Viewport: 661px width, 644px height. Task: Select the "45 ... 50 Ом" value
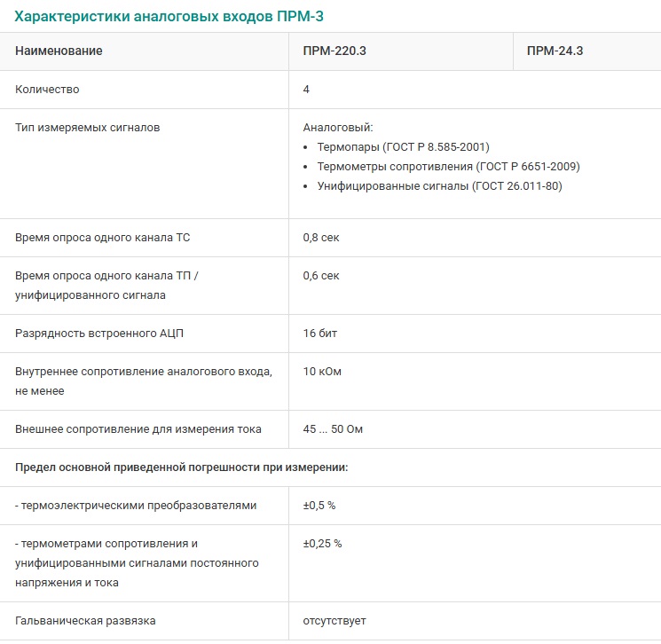click(x=333, y=429)
